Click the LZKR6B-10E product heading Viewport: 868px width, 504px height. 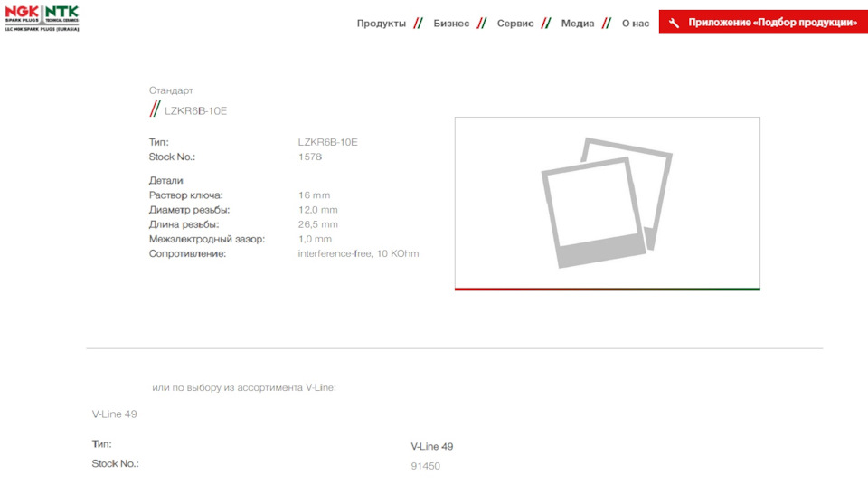click(x=195, y=110)
